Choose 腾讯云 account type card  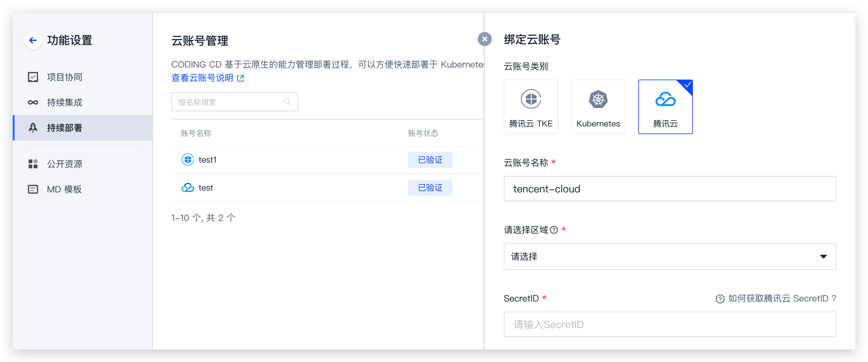(665, 107)
